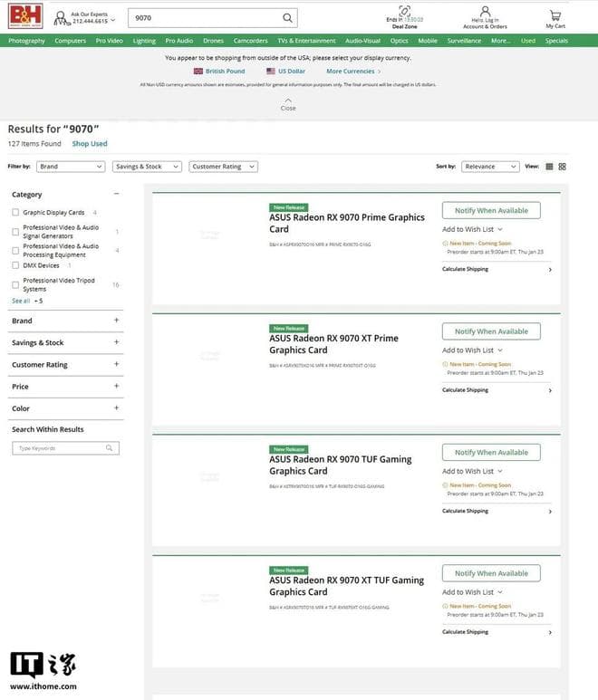
Task: Open the My Cart icon
Action: click(555, 15)
